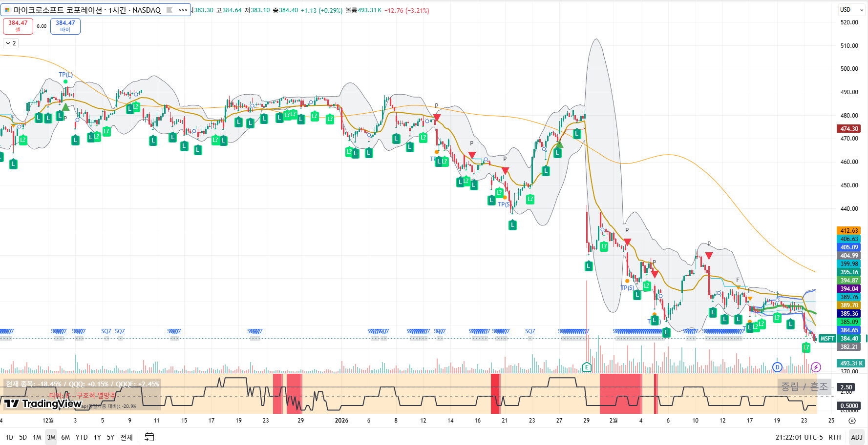Click the purple lightning bolt marker
868x445 pixels.
[816, 367]
